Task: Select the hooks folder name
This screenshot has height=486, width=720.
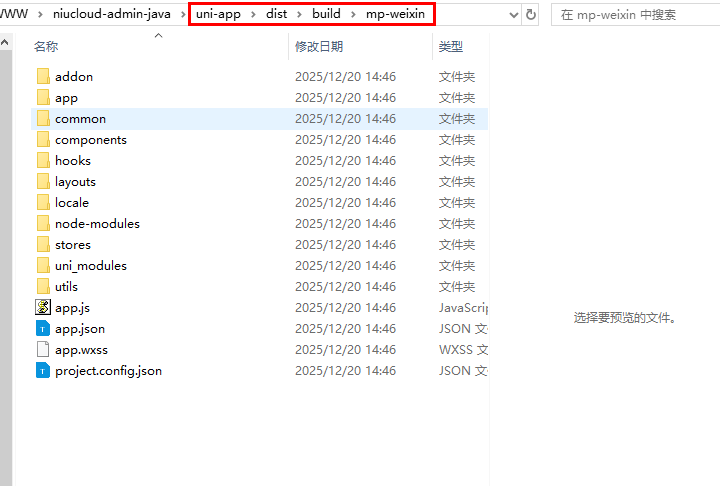Action: (x=73, y=161)
